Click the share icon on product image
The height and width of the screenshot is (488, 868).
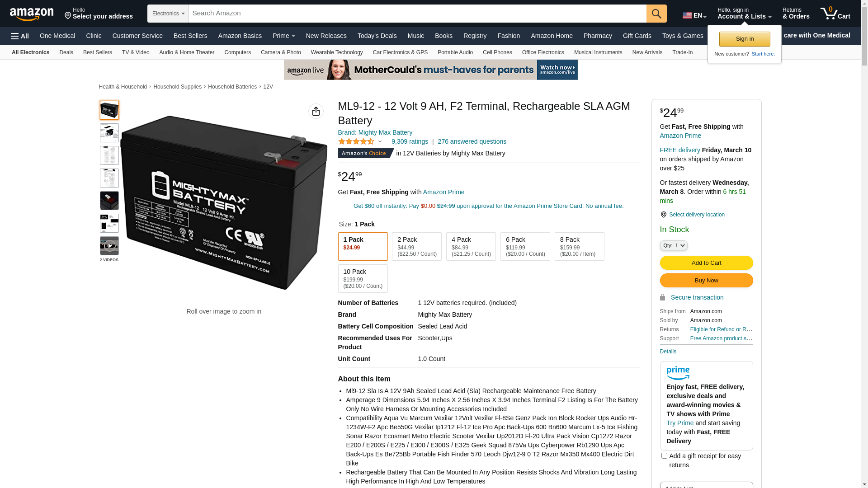(316, 111)
